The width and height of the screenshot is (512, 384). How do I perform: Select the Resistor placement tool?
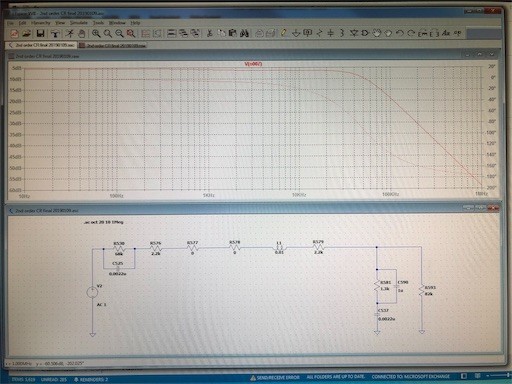pyautogui.click(x=319, y=33)
